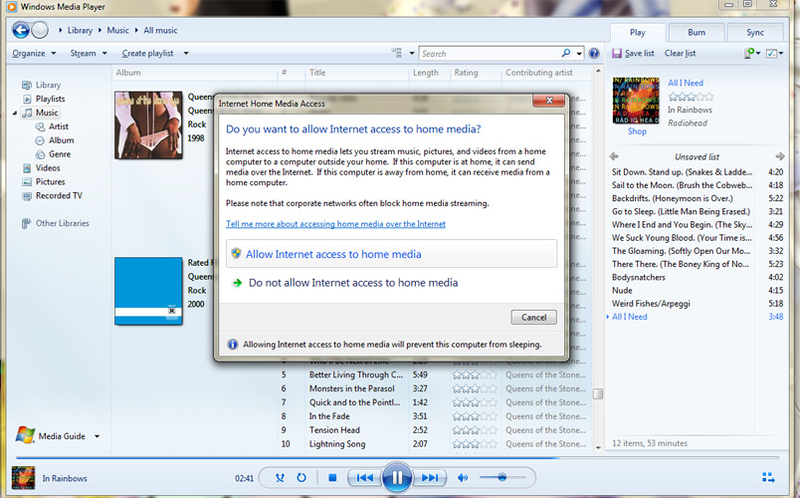Click Cancel in the dialog
This screenshot has height=498, width=800.
click(534, 317)
